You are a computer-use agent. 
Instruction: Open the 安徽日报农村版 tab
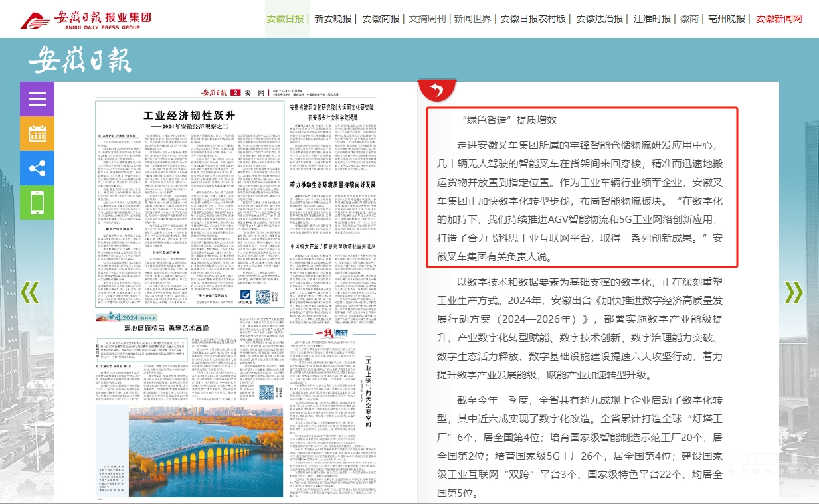533,19
